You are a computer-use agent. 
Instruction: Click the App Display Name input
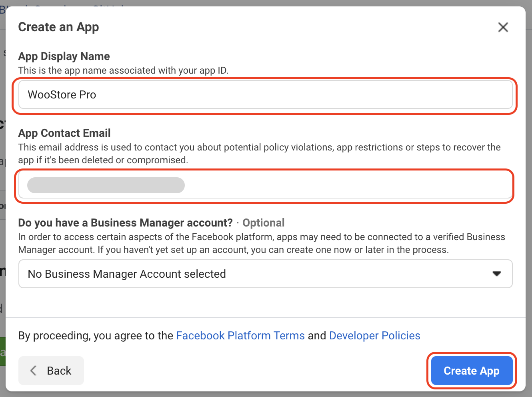[265, 95]
